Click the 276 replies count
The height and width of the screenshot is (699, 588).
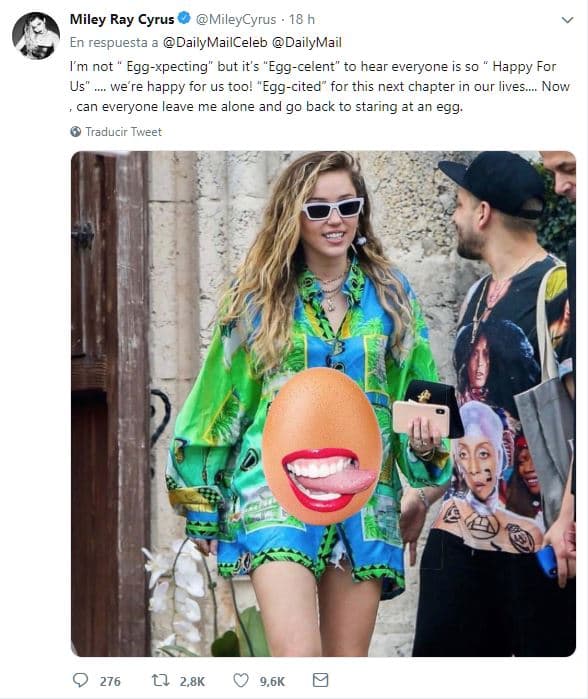110,682
